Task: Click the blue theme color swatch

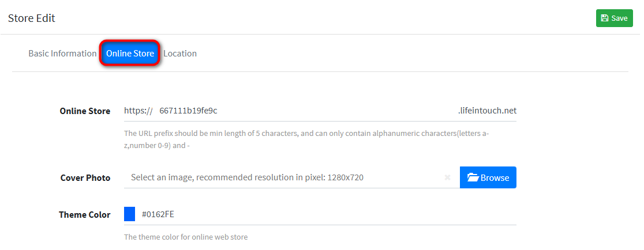Action: pyautogui.click(x=130, y=214)
